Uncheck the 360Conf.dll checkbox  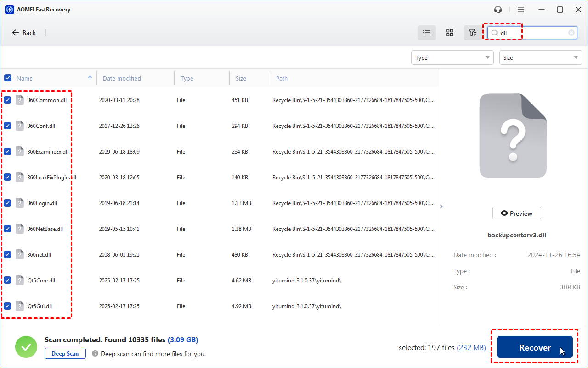8,126
